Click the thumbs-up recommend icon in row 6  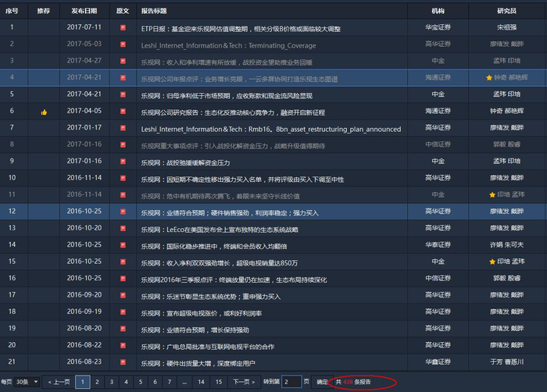click(44, 112)
